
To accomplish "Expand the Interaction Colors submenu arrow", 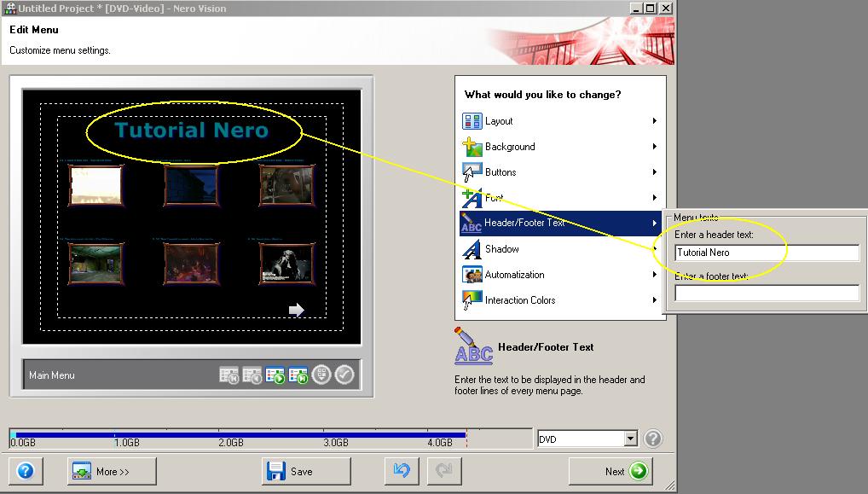I will click(x=654, y=300).
